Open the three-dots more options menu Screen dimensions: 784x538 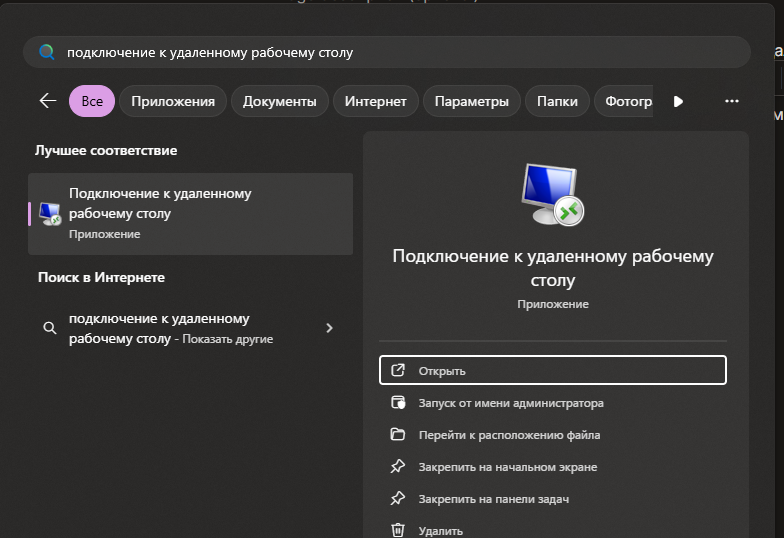click(731, 101)
